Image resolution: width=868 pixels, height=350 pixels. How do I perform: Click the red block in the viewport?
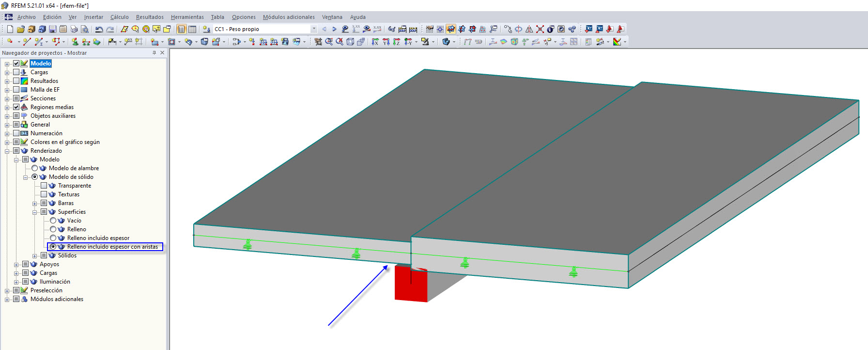(x=411, y=284)
